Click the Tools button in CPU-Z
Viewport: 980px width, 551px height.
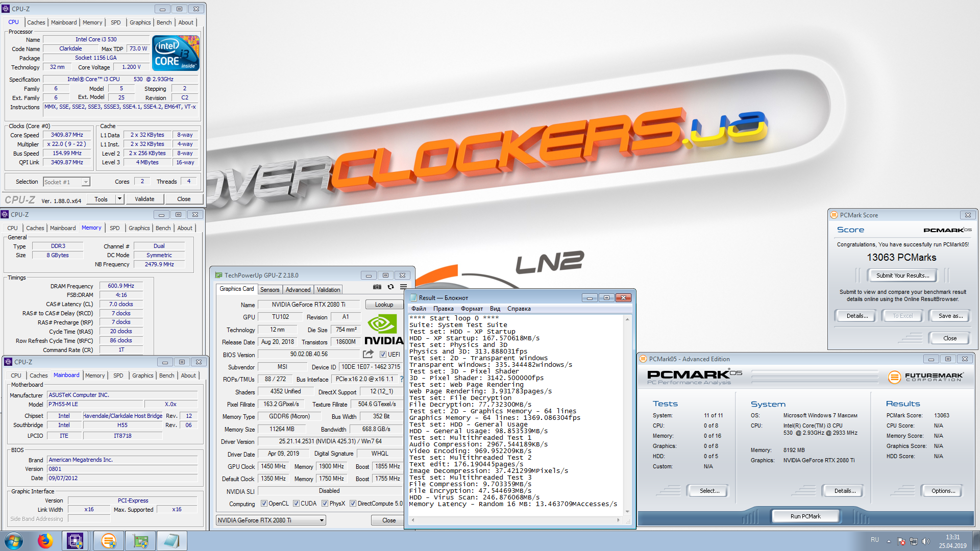coord(101,199)
